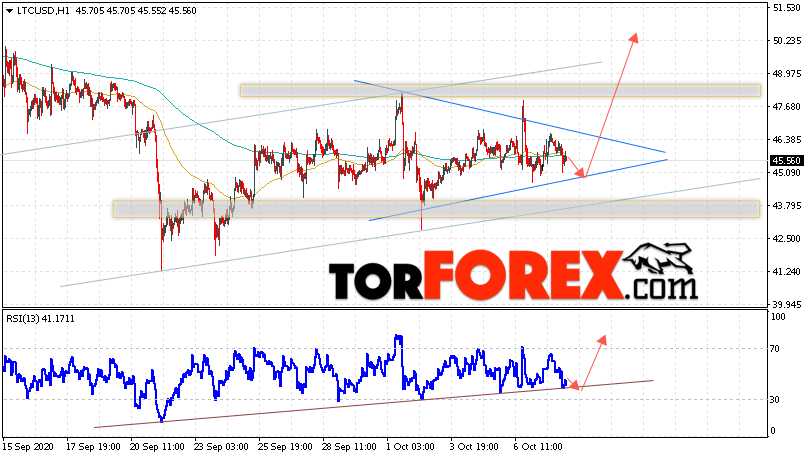The width and height of the screenshot is (808, 458).
Task: Open the chart menu triangle beside LTCUSD
Action: (10, 11)
